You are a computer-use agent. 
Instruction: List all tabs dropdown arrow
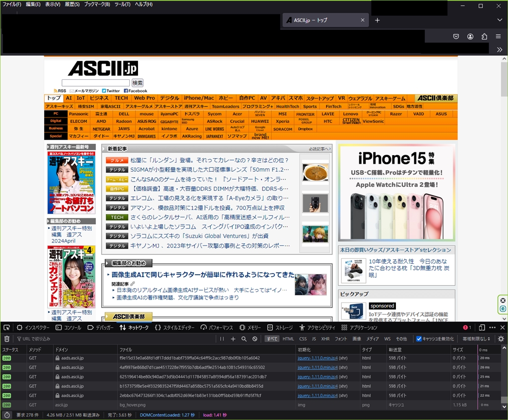click(500, 20)
